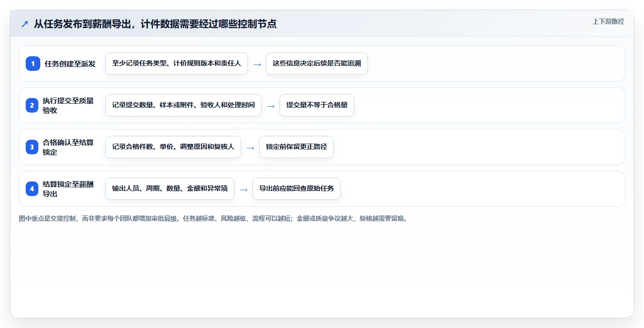Select the step 4 number badge
The image size is (644, 328).
pos(33,189)
